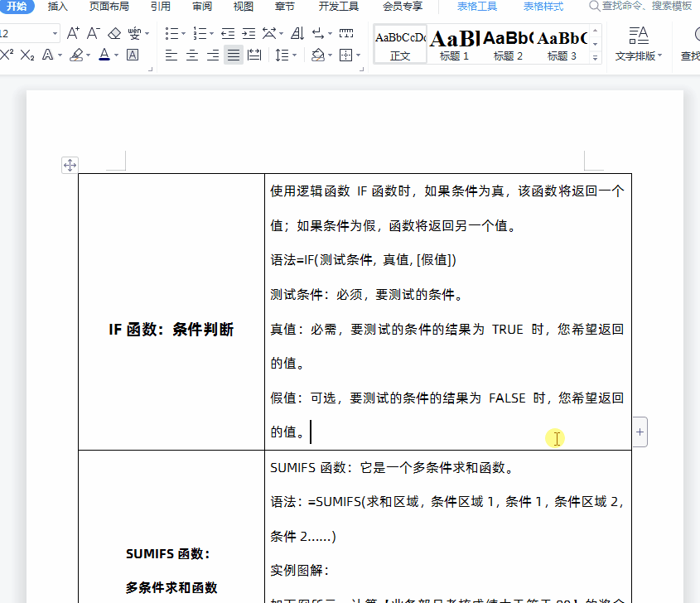700x603 pixels.
Task: Open paragraph group dialog launcher
Action: (x=362, y=70)
